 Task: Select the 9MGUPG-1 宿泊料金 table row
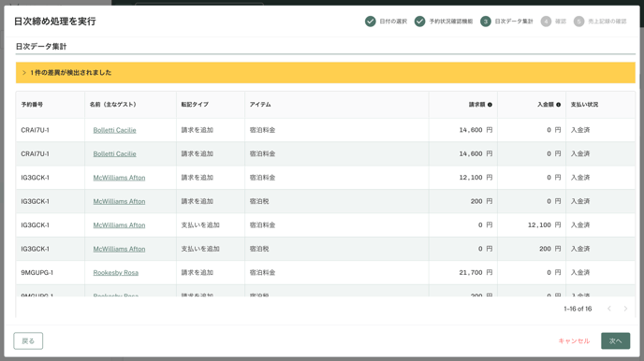[326, 273]
